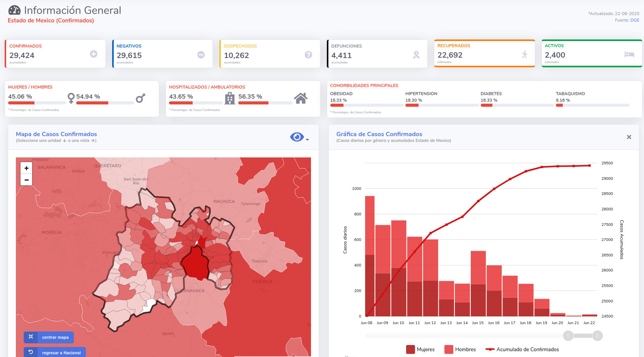Click the Mapa de Casos Confirmados title
644x357 pixels.
click(x=56, y=134)
